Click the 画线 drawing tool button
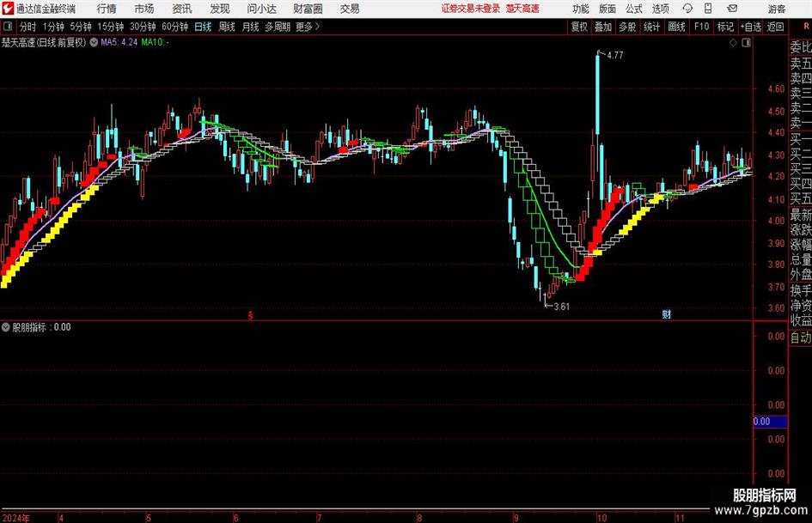812x523 pixels. [676, 27]
